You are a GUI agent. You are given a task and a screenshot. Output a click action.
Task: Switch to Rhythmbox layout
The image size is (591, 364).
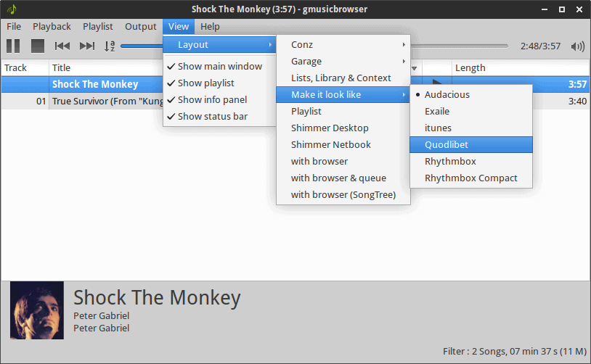[471, 161]
